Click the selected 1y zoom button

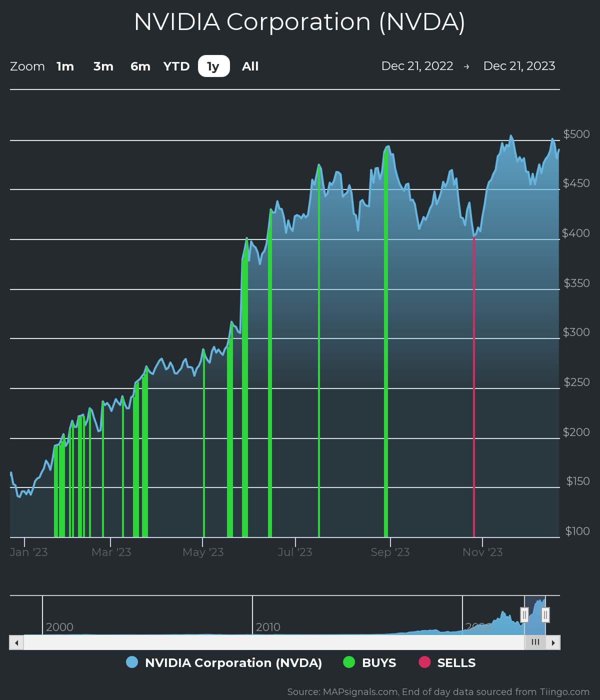(x=214, y=66)
